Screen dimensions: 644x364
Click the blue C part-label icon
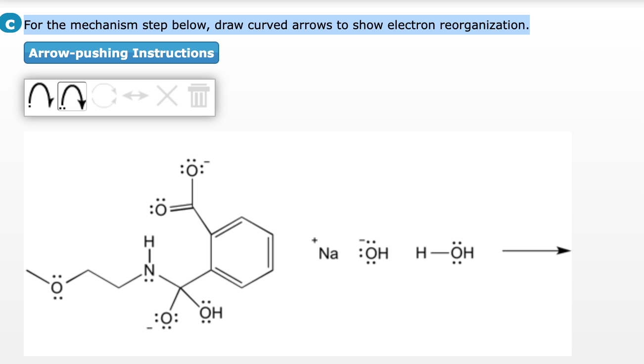10,24
